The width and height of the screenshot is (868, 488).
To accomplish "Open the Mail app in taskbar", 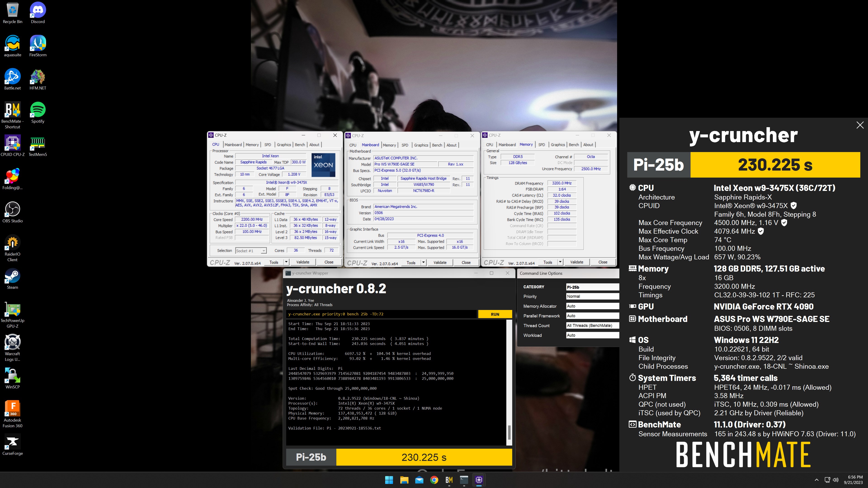I will 419,480.
